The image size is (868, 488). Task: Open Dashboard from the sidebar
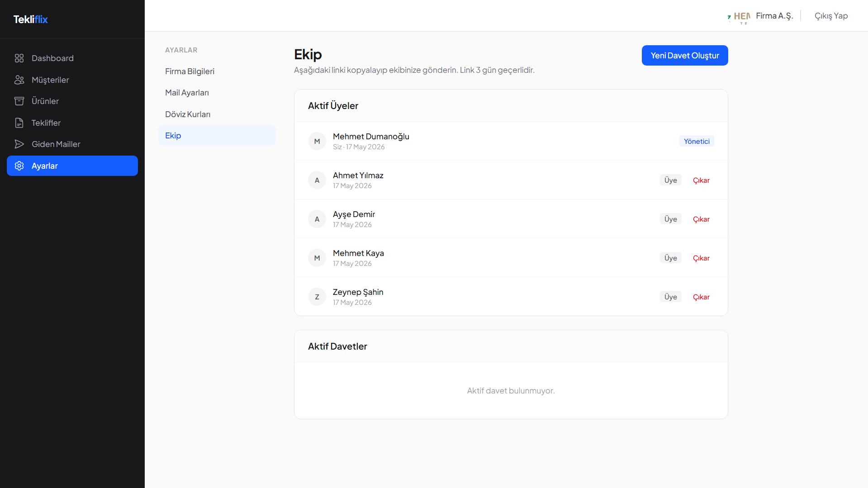pyautogui.click(x=72, y=58)
